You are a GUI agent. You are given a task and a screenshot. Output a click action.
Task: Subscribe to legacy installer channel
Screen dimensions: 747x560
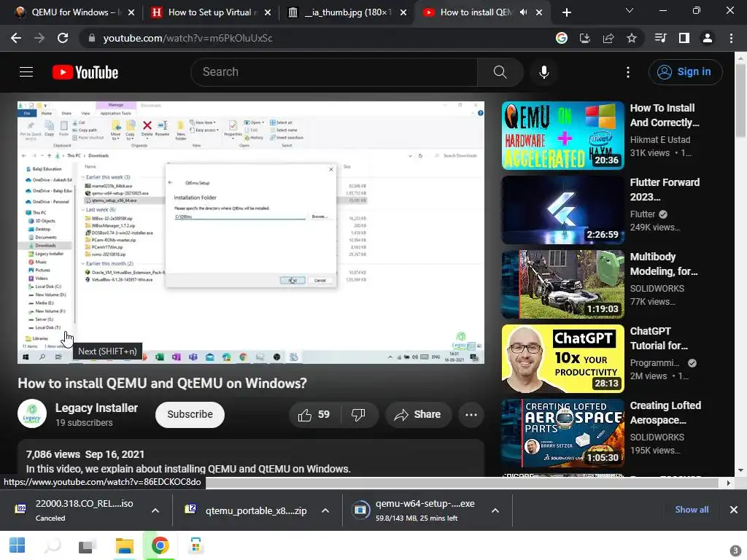click(190, 414)
